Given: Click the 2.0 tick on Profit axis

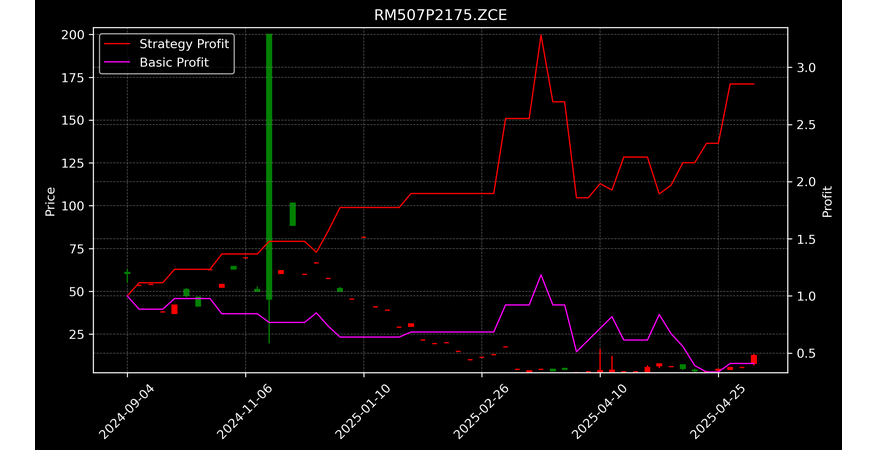Looking at the screenshot, I should [x=805, y=182].
